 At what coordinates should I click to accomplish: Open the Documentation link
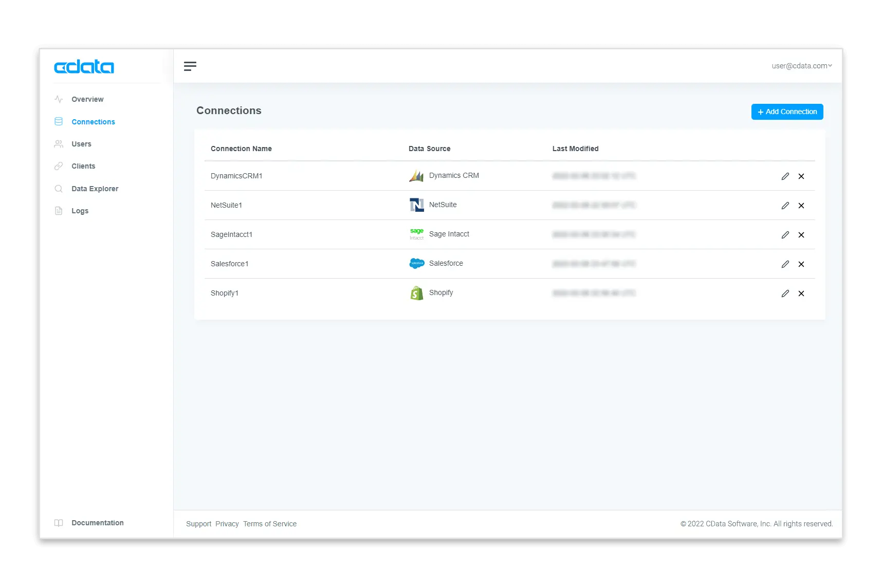pyautogui.click(x=97, y=523)
